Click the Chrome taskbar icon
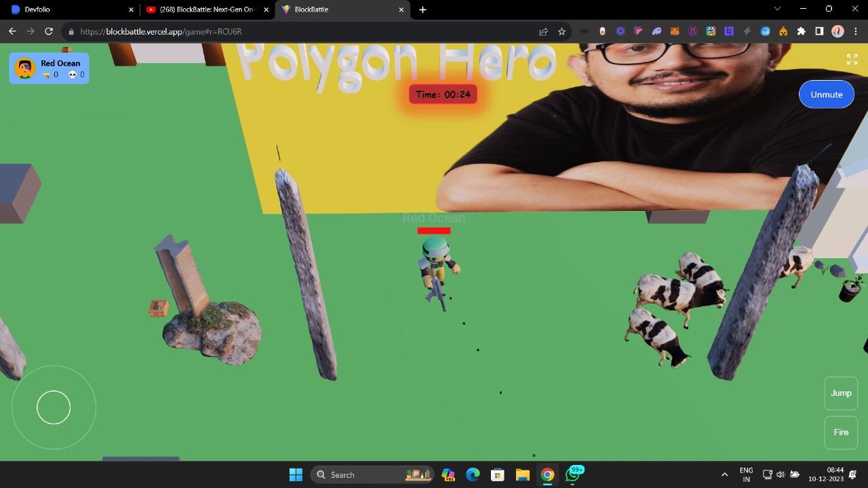This screenshot has width=868, height=488. (x=547, y=474)
